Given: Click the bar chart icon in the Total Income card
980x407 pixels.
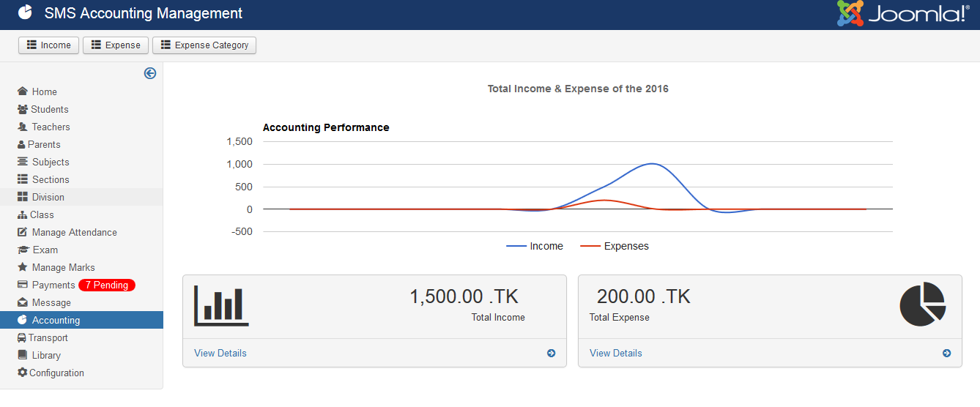Looking at the screenshot, I should point(221,305).
